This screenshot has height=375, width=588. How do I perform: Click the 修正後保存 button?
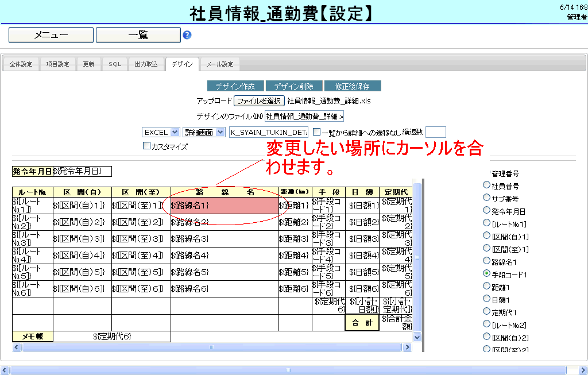point(353,86)
